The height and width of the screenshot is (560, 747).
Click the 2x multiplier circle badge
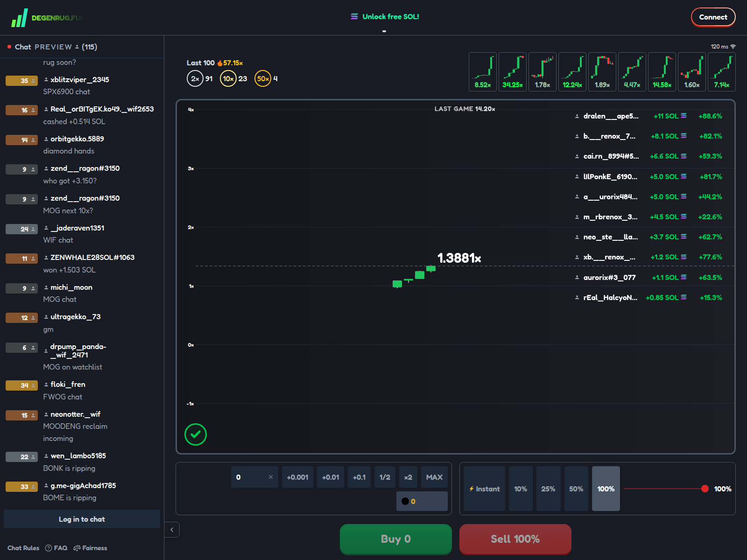195,79
